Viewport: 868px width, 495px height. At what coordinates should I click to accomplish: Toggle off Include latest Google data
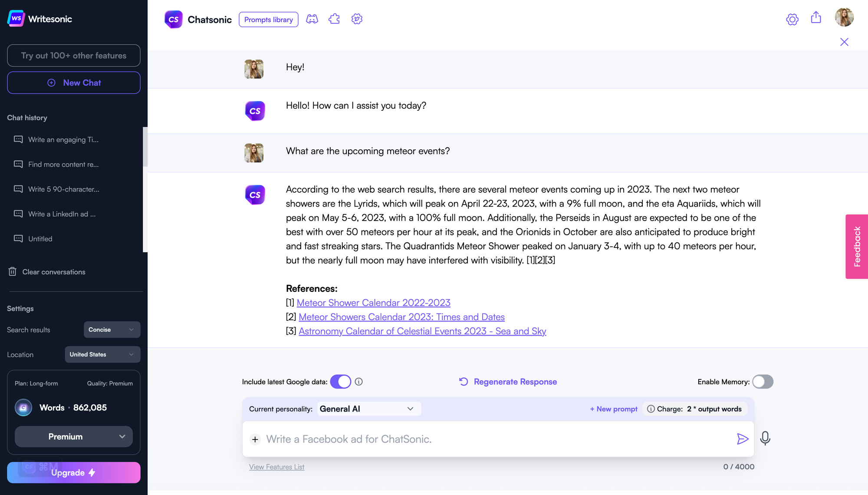click(x=341, y=381)
